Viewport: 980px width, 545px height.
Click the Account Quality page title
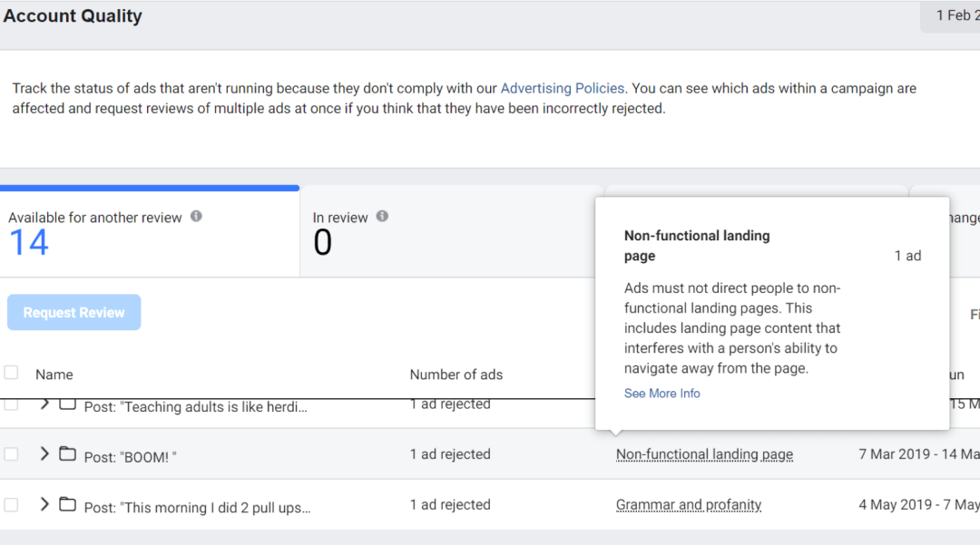[x=73, y=16]
